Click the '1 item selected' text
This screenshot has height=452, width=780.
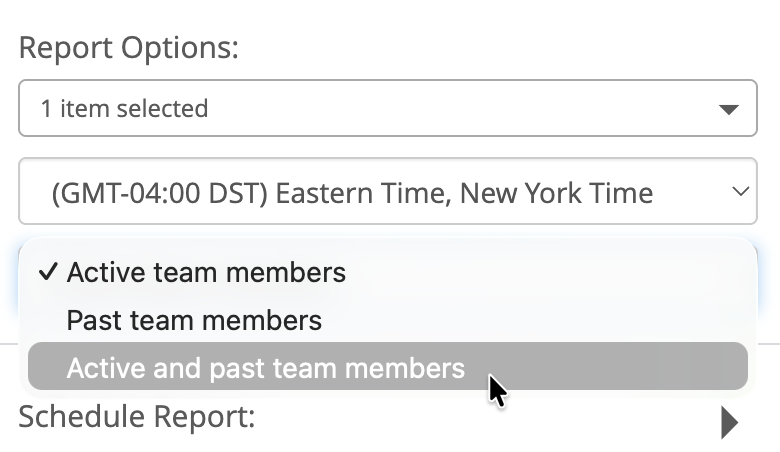[124, 108]
